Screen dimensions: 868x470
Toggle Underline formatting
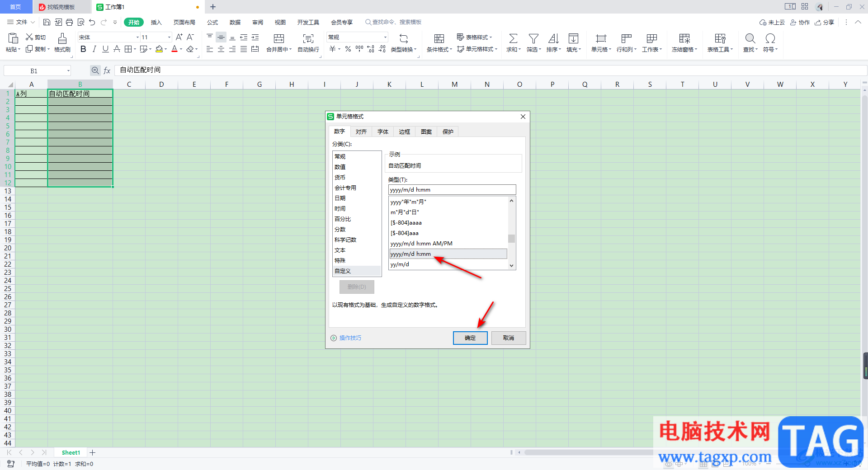[105, 49]
